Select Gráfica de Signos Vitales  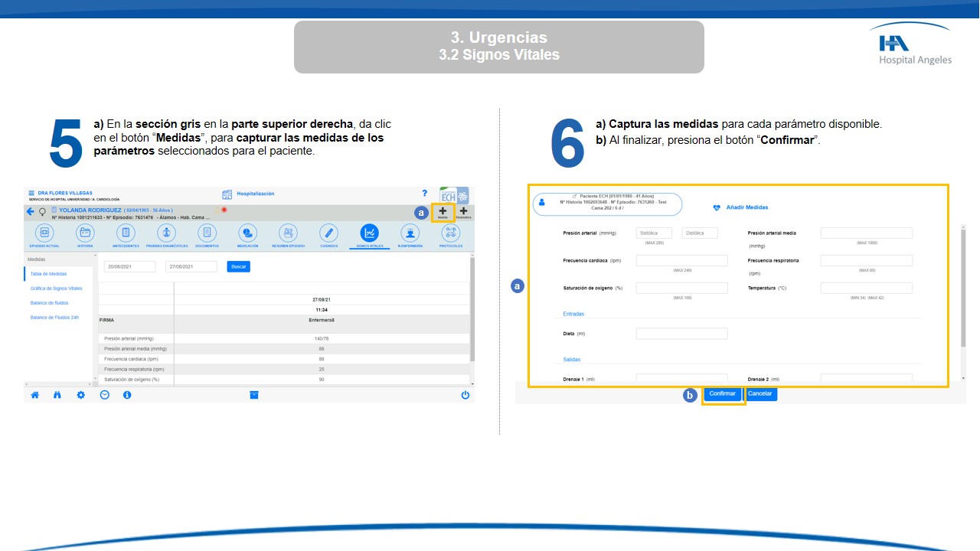(56, 289)
